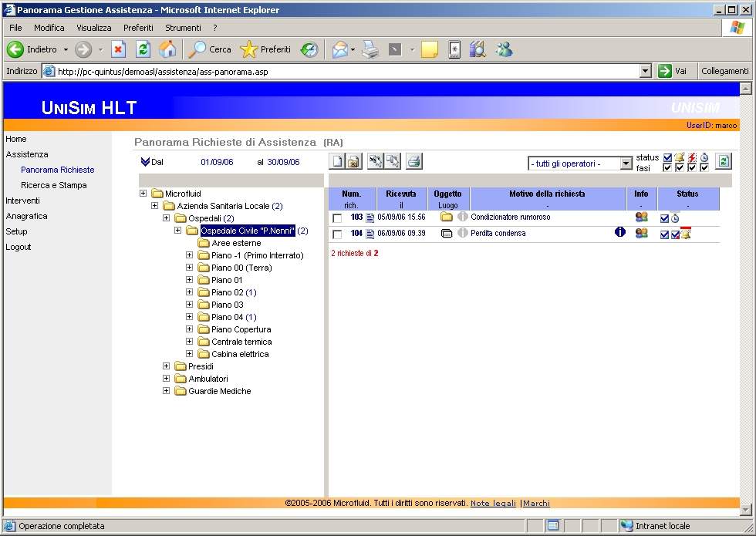Viewport: 756px width, 536px height.
Task: Open the address bar dropdown arrow
Action: (646, 71)
